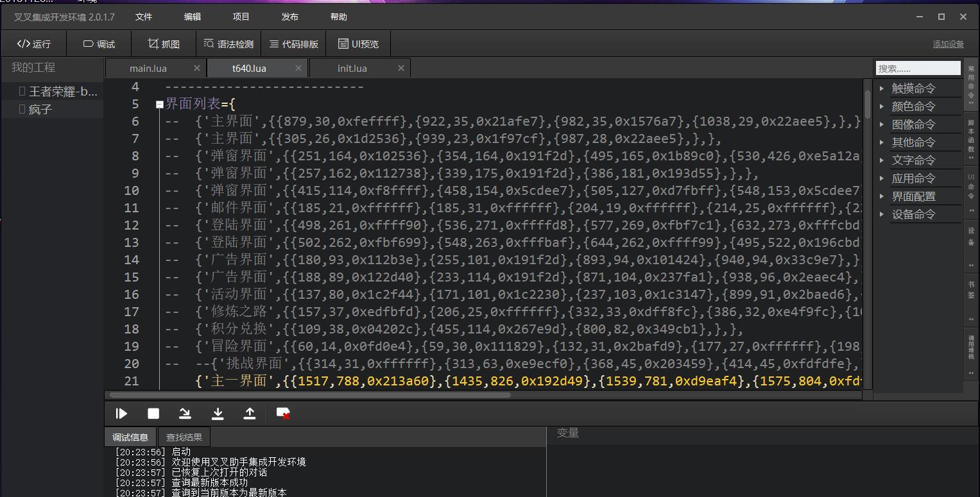Screen dimensions: 980x497
Task: Click the '邮件界面' code line
Action: coord(513,208)
